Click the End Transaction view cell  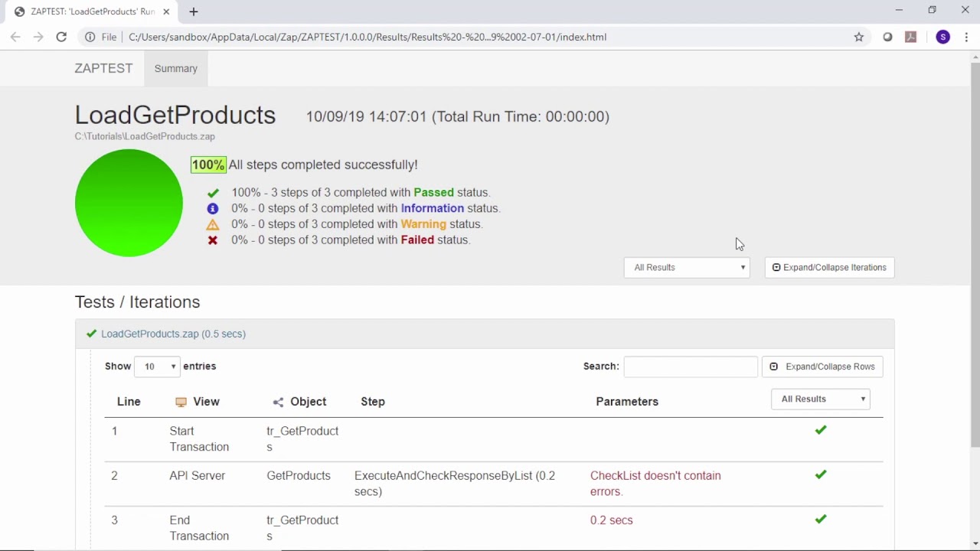point(199,528)
